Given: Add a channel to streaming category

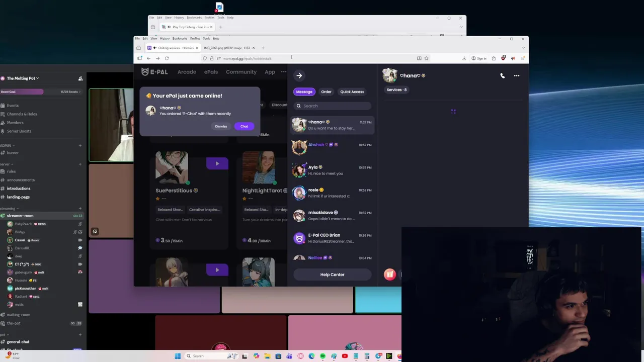Looking at the screenshot, I should pos(80,208).
